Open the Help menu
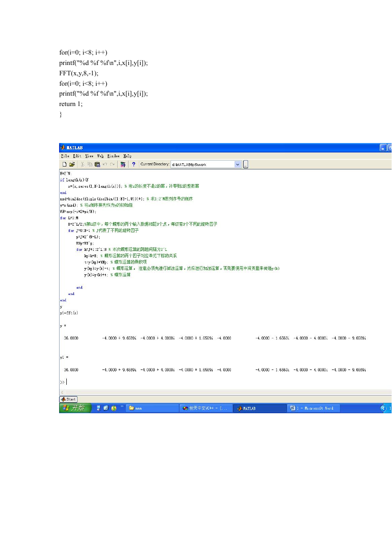Image resolution: width=392 pixels, height=554 pixels. 127,156
